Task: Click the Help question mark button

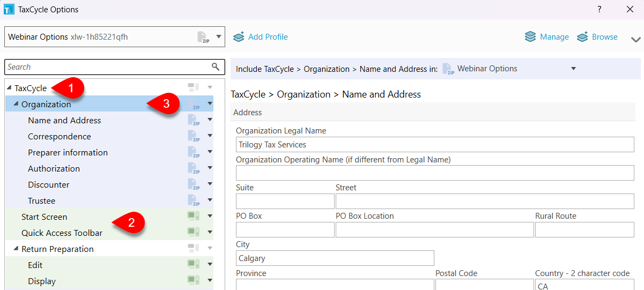Action: pos(599,9)
